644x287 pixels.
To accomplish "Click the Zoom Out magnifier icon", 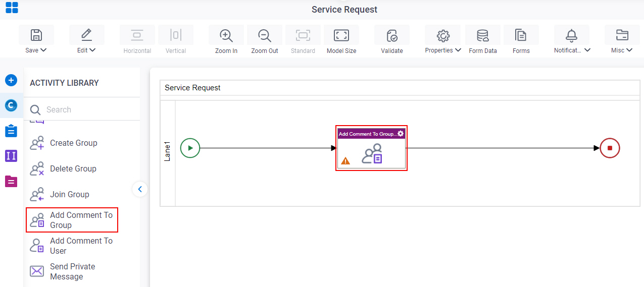I will (x=264, y=35).
